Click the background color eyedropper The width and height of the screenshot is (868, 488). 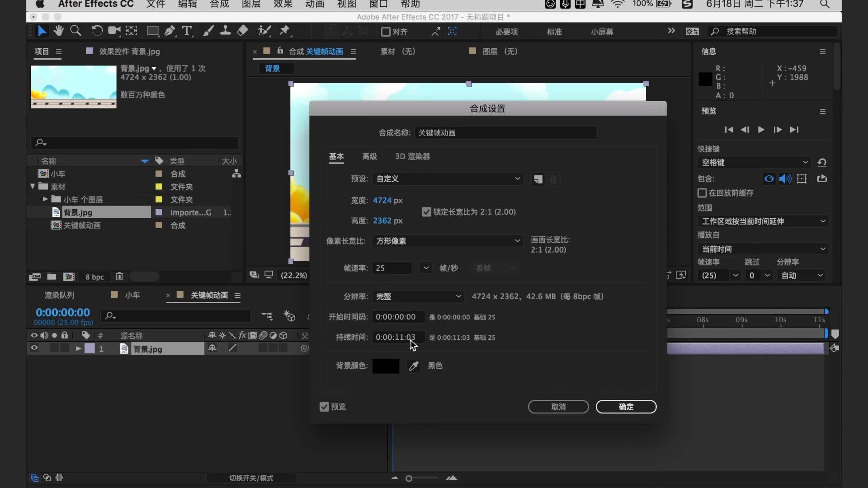click(414, 366)
